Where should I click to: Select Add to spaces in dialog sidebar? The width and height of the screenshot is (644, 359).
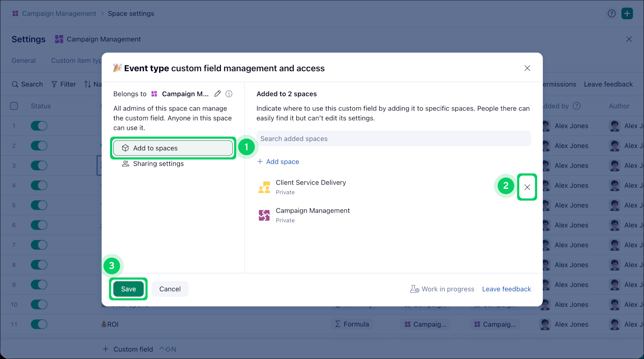point(173,148)
